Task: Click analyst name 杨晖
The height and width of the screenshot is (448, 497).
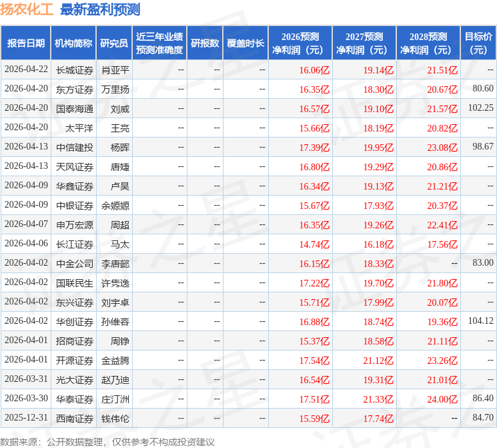Action: (x=120, y=148)
